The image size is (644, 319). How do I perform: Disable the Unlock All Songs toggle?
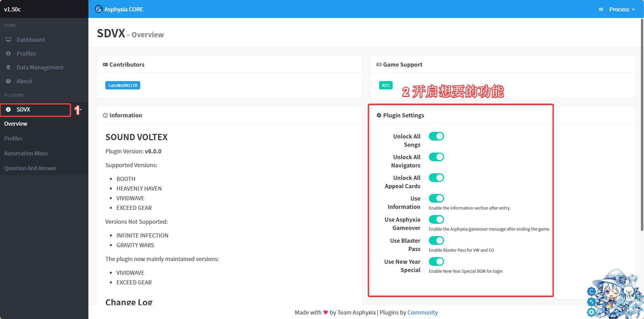(436, 136)
